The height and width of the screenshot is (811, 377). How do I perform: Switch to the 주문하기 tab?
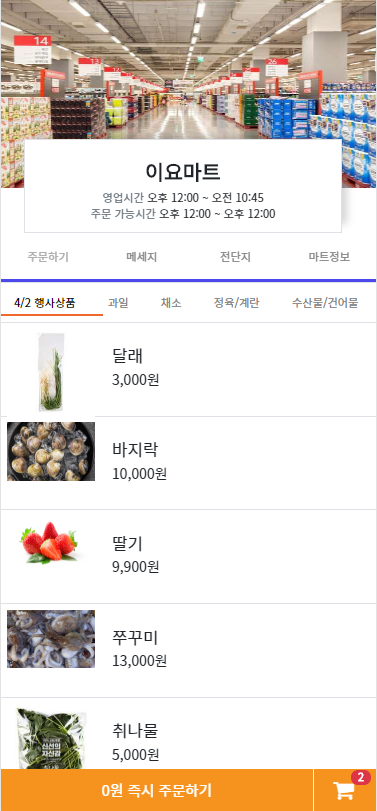pos(48,257)
